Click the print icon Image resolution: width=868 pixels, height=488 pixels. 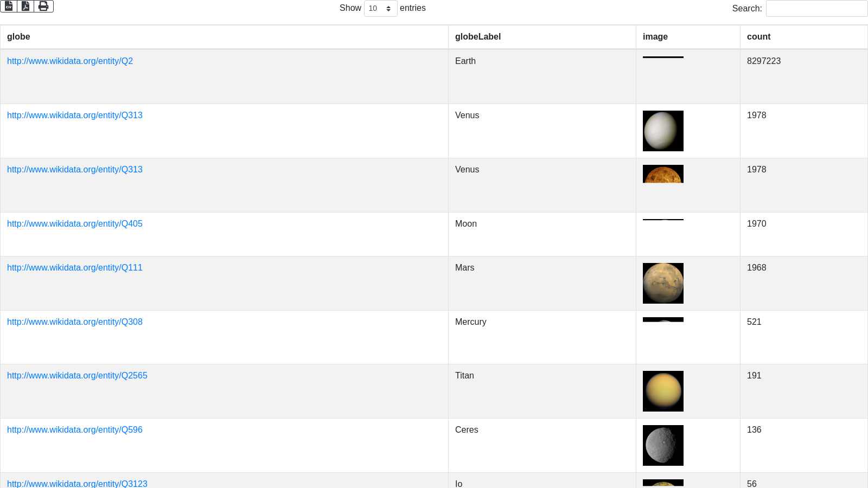click(x=43, y=6)
